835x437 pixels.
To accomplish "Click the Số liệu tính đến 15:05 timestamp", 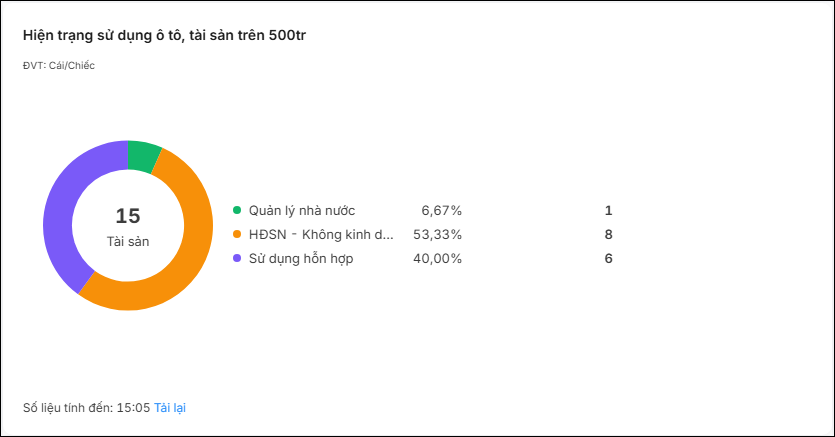I will pyautogui.click(x=86, y=408).
